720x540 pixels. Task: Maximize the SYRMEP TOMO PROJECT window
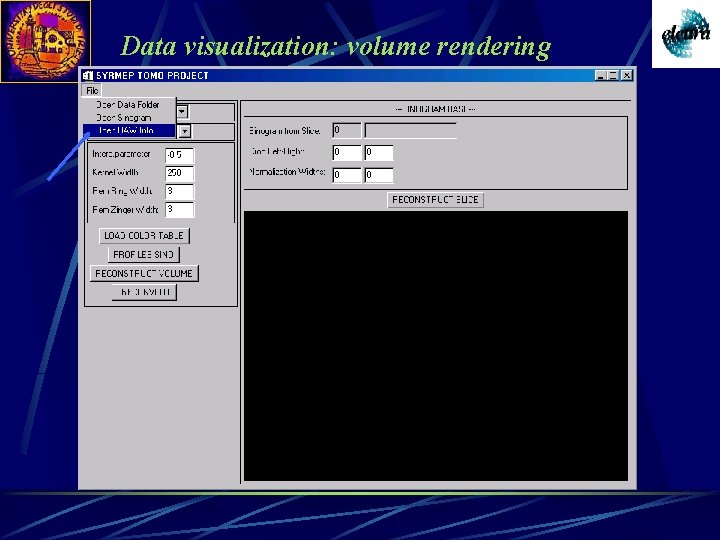click(x=613, y=75)
